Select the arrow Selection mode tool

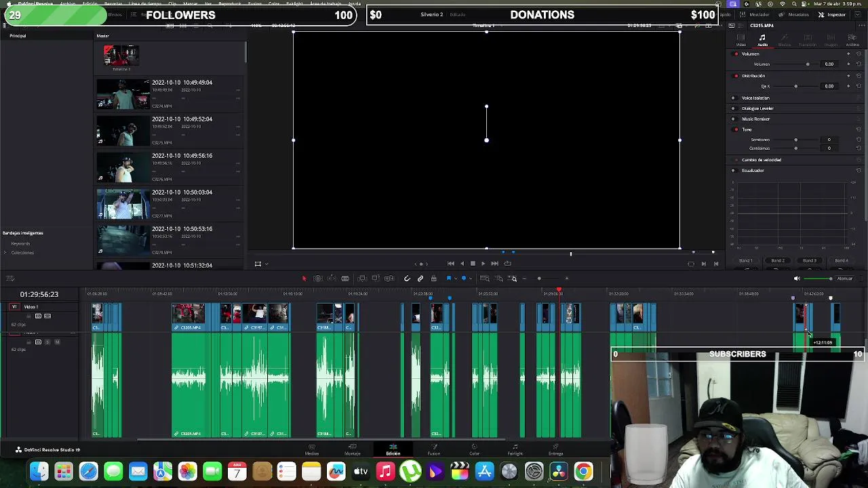(x=304, y=279)
